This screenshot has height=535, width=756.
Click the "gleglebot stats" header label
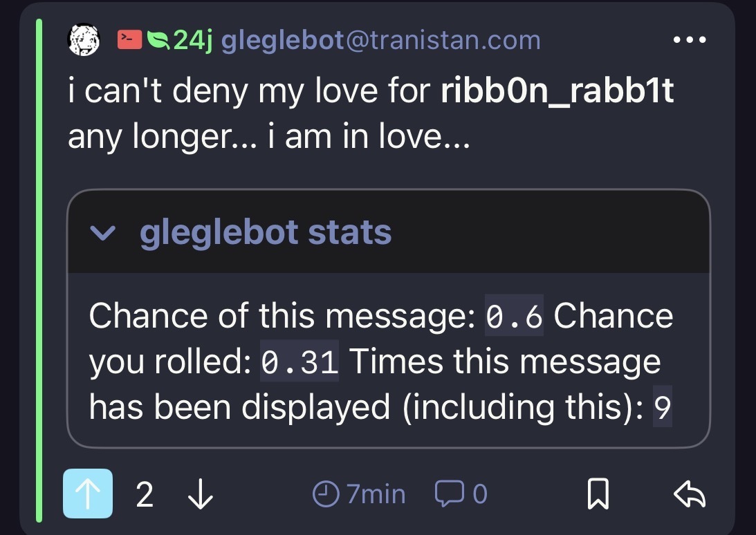[266, 233]
